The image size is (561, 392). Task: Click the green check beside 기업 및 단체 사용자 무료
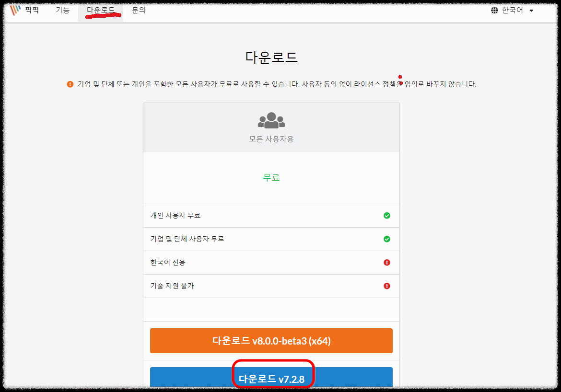pyautogui.click(x=387, y=239)
